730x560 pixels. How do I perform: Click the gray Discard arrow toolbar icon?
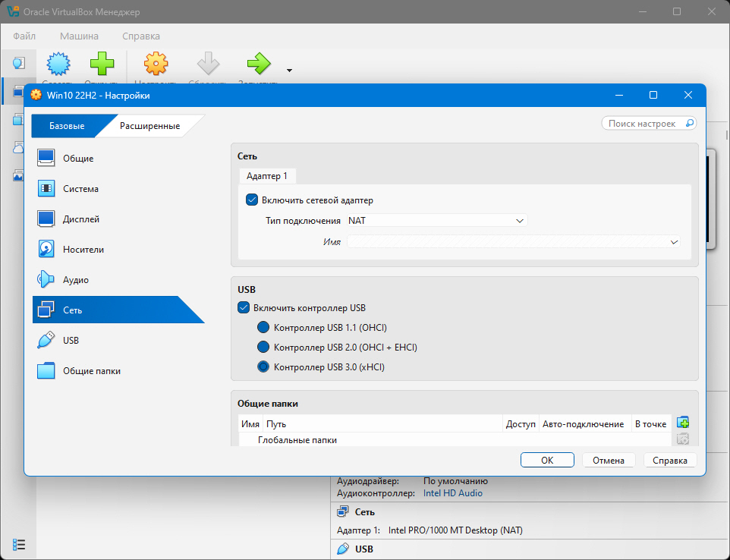(208, 64)
